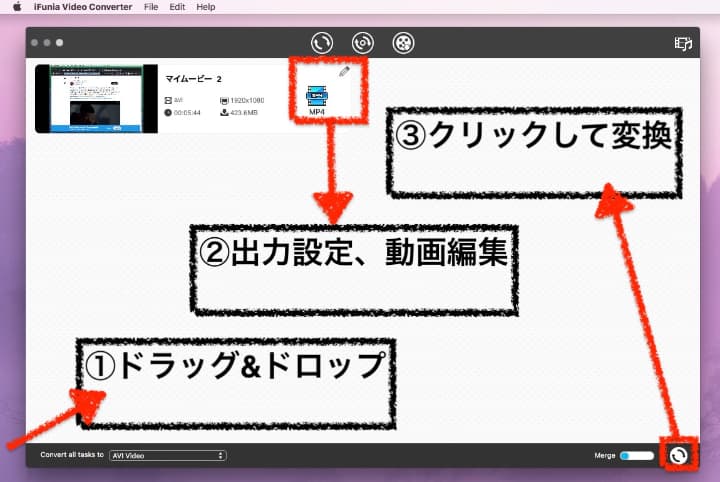The height and width of the screenshot is (482, 720).
Task: Click the pencil edit icon
Action: [345, 72]
